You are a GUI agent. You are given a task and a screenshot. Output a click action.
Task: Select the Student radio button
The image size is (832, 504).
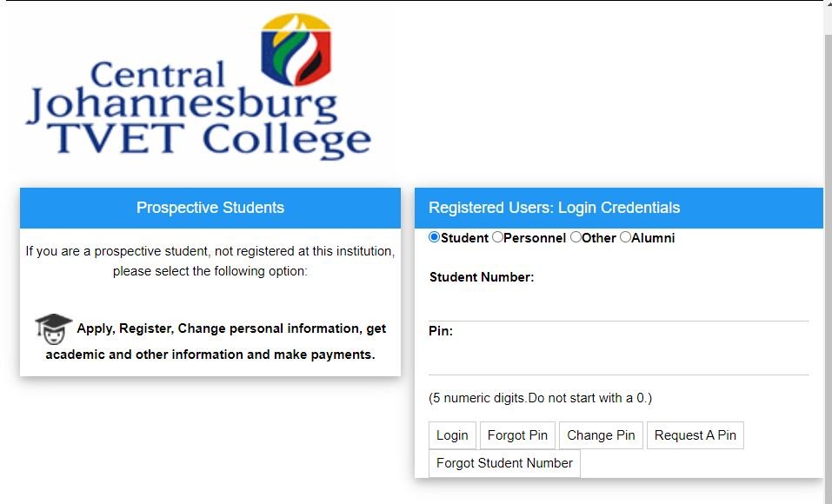435,237
